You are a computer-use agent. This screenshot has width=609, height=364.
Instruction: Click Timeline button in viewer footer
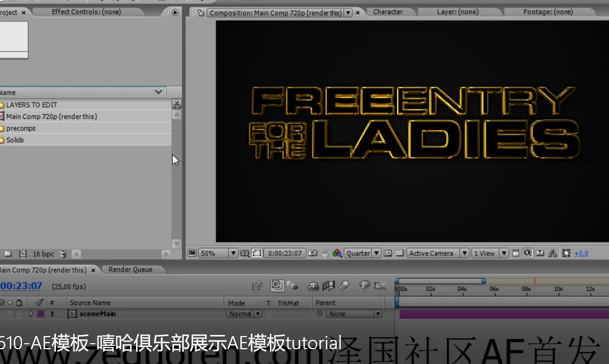tap(540, 253)
